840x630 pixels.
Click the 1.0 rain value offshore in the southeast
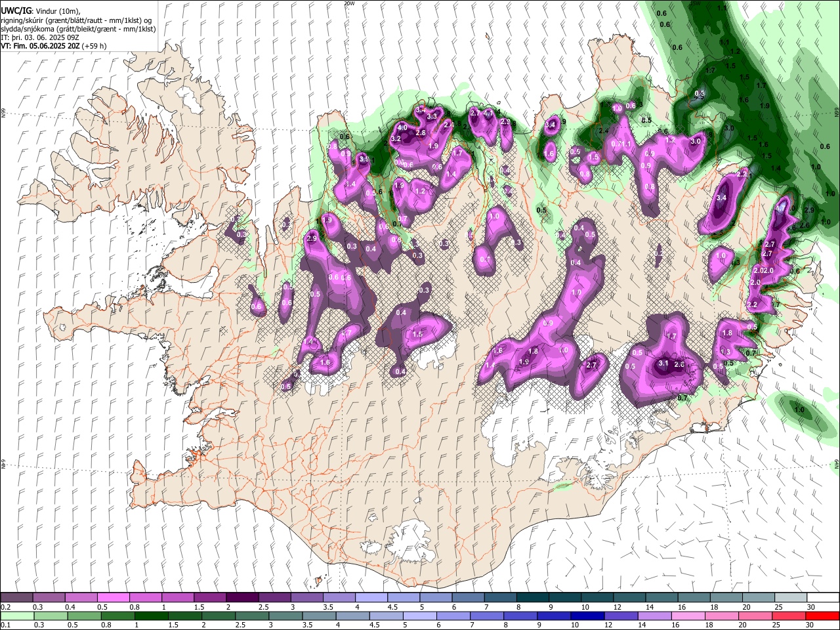[x=799, y=410]
